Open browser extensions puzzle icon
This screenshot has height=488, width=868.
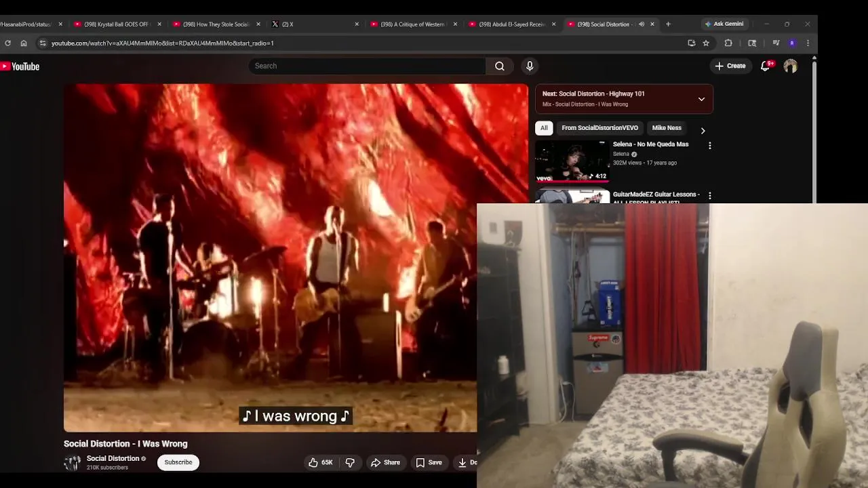[x=728, y=43]
